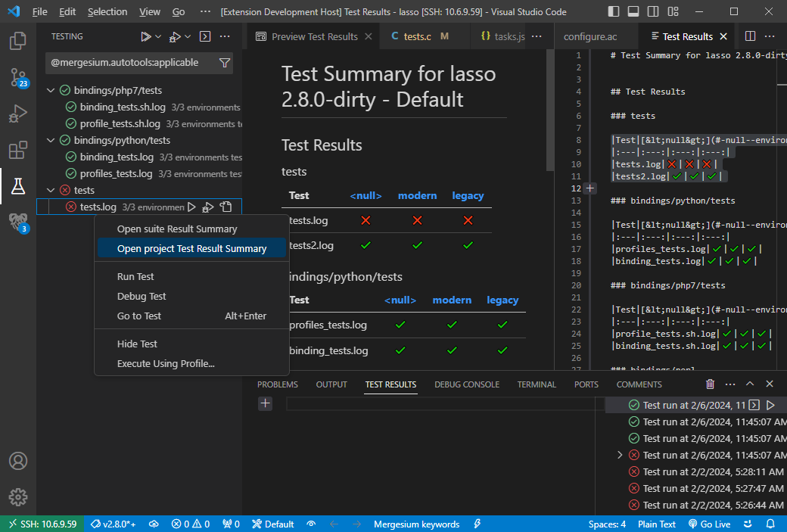Click the Show Output icon in Testing header
The height and width of the screenshot is (532, 787).
pos(204,36)
